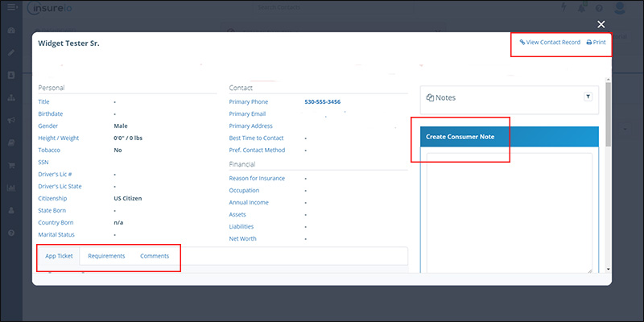
Task: Click inside the consumer note text area
Action: pos(510,213)
